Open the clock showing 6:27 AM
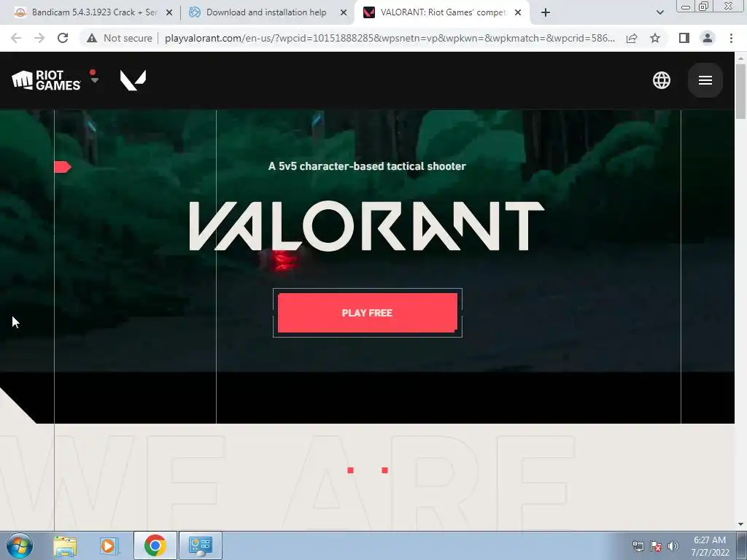This screenshot has width=747, height=560. [710, 546]
